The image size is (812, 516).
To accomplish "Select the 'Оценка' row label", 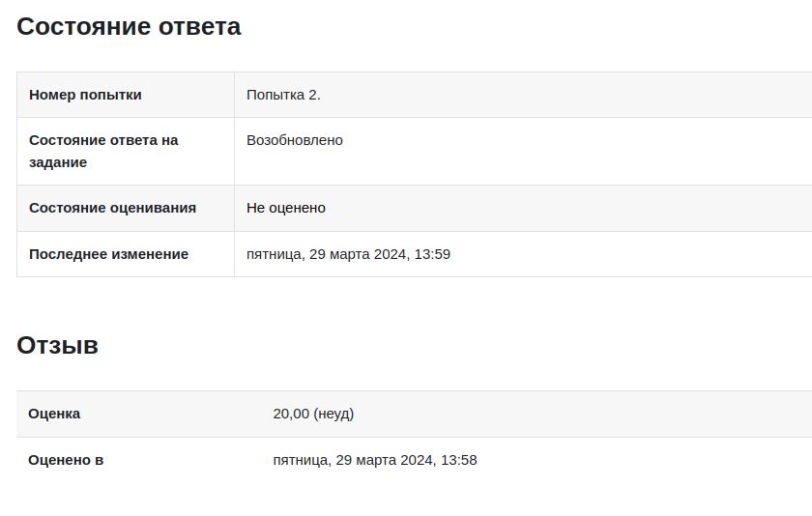I will 54,414.
